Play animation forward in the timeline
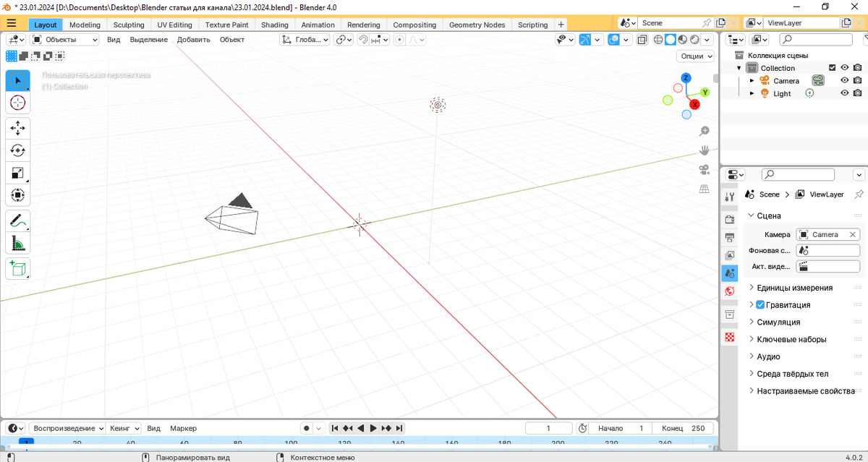This screenshot has height=462, width=868. click(x=373, y=428)
